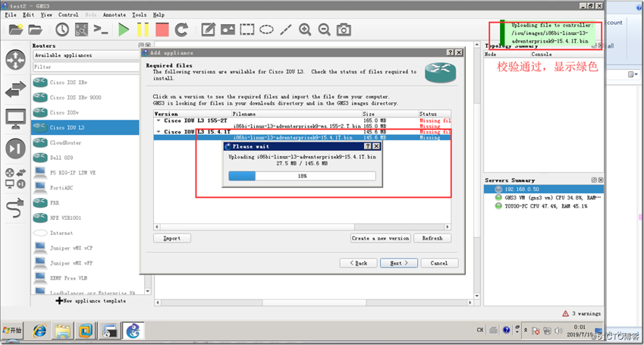Screen dimensions: 644x345
Task: Browse end devices monitor icon
Action: tap(16, 119)
